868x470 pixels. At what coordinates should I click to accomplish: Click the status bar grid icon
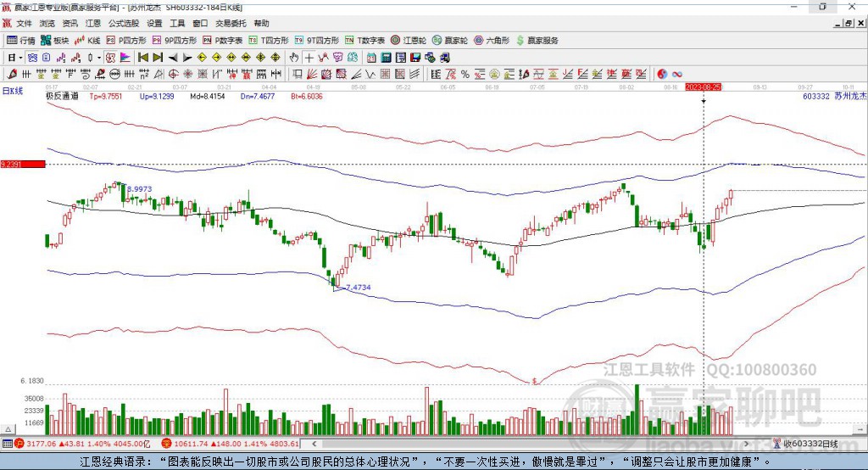(7, 444)
